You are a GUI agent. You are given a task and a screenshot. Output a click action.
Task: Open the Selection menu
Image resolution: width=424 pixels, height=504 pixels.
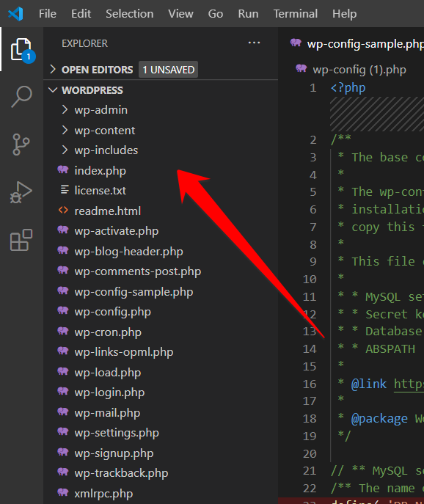pyautogui.click(x=130, y=14)
